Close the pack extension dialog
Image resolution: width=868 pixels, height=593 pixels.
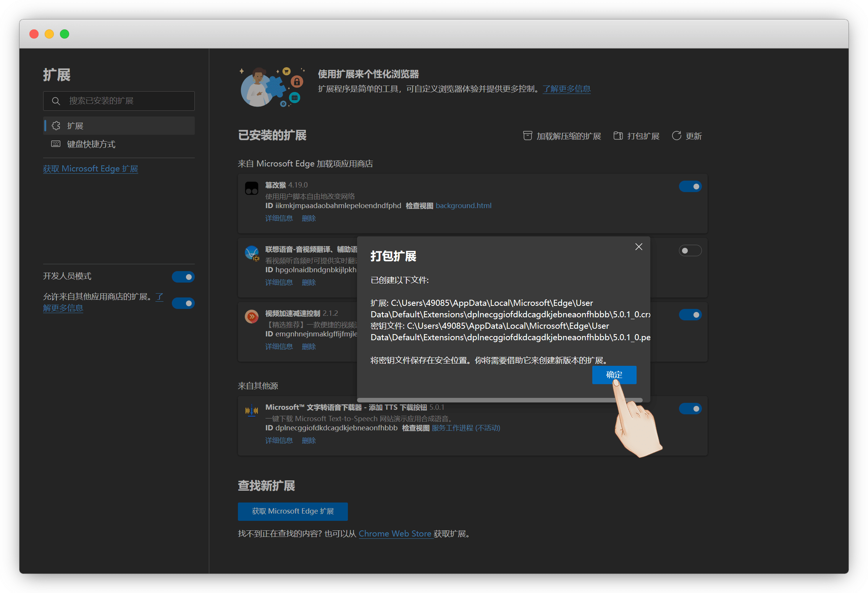coord(638,247)
